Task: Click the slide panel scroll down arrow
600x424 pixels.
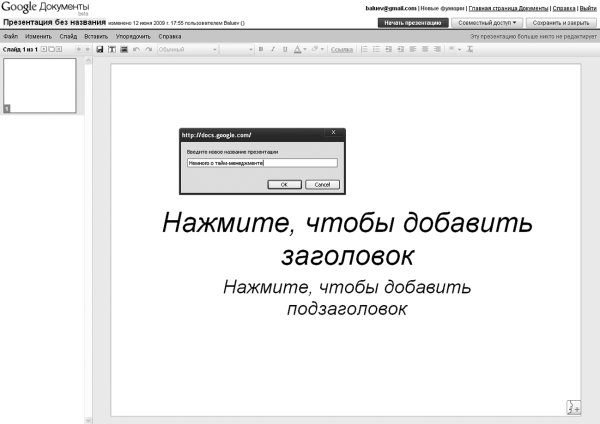Action: (88, 420)
